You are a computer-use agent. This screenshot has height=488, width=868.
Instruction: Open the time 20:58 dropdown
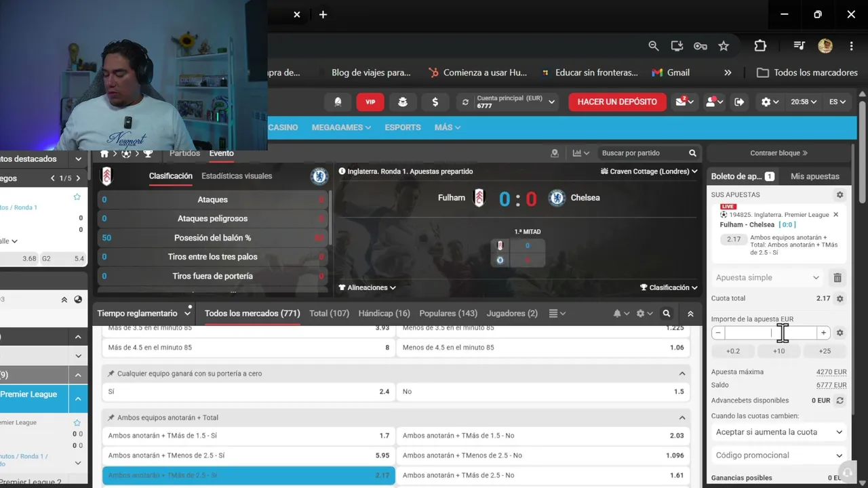[804, 102]
